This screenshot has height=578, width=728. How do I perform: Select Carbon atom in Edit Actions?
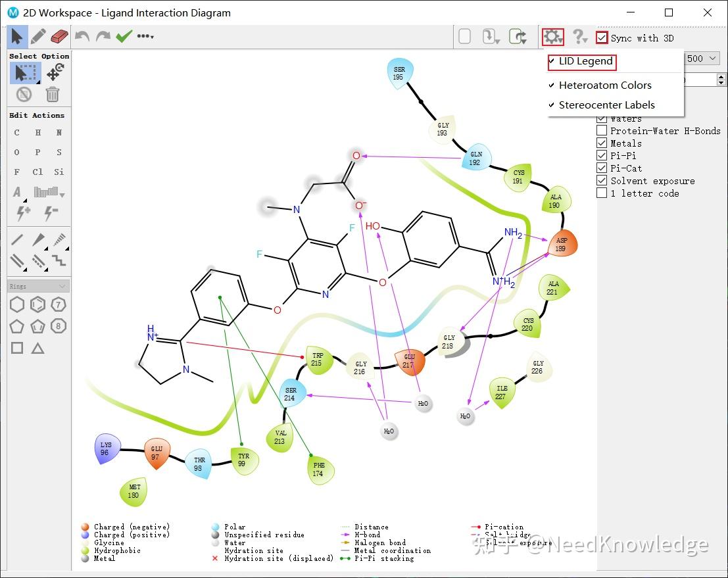click(16, 133)
